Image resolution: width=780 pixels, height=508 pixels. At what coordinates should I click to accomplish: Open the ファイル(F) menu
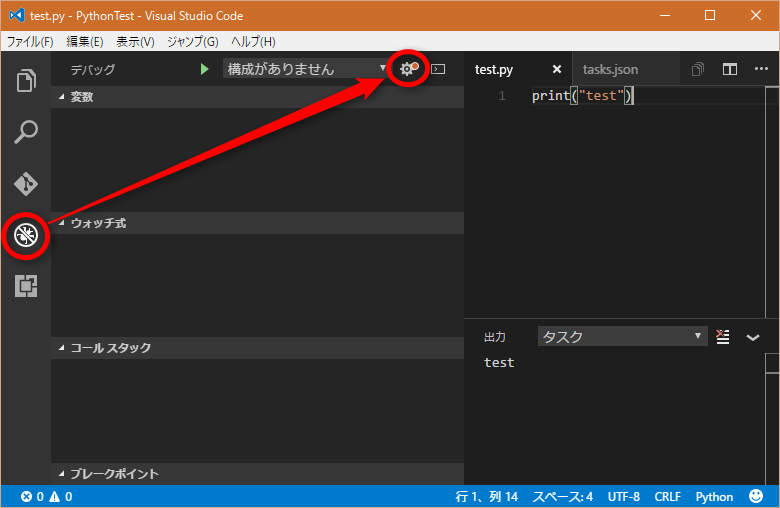(30, 41)
